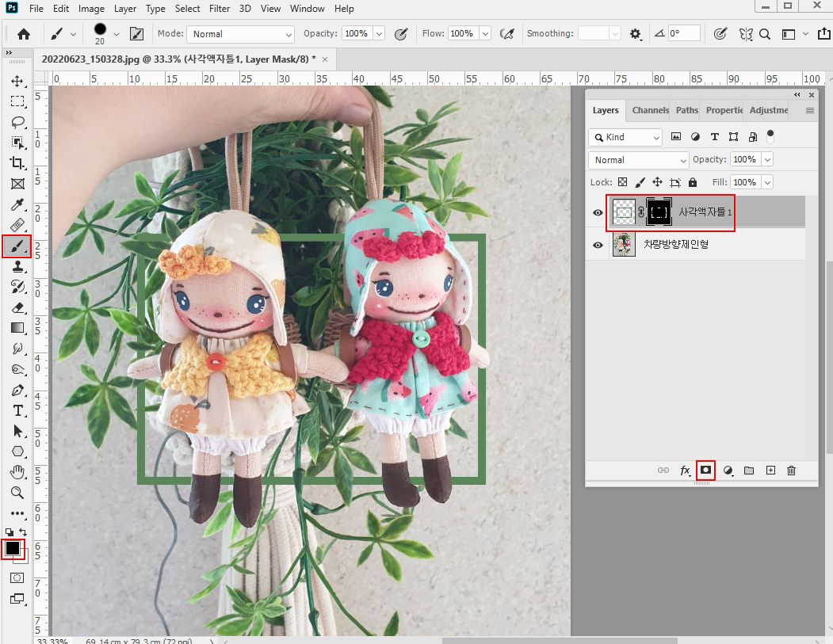Open smoothing options gear

[636, 34]
